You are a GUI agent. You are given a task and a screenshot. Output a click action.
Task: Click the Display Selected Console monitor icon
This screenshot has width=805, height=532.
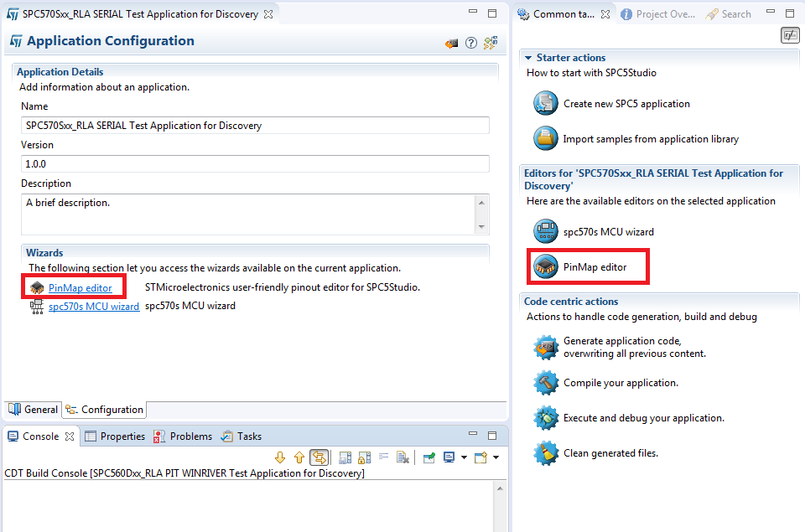(x=449, y=457)
